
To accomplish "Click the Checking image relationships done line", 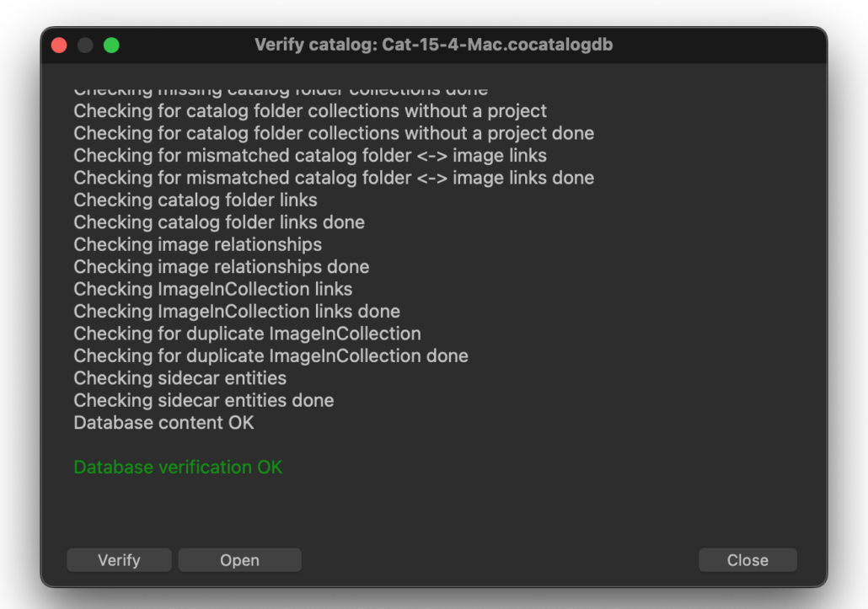I will pos(221,266).
